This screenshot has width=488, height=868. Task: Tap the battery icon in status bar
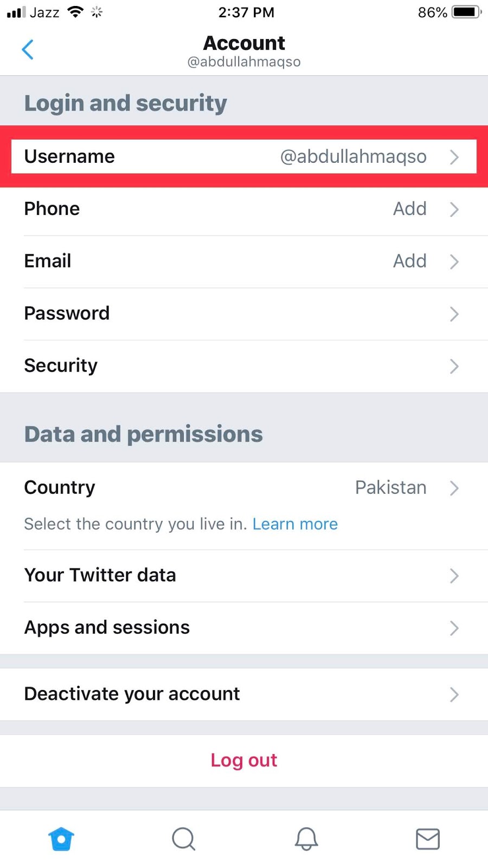[466, 12]
